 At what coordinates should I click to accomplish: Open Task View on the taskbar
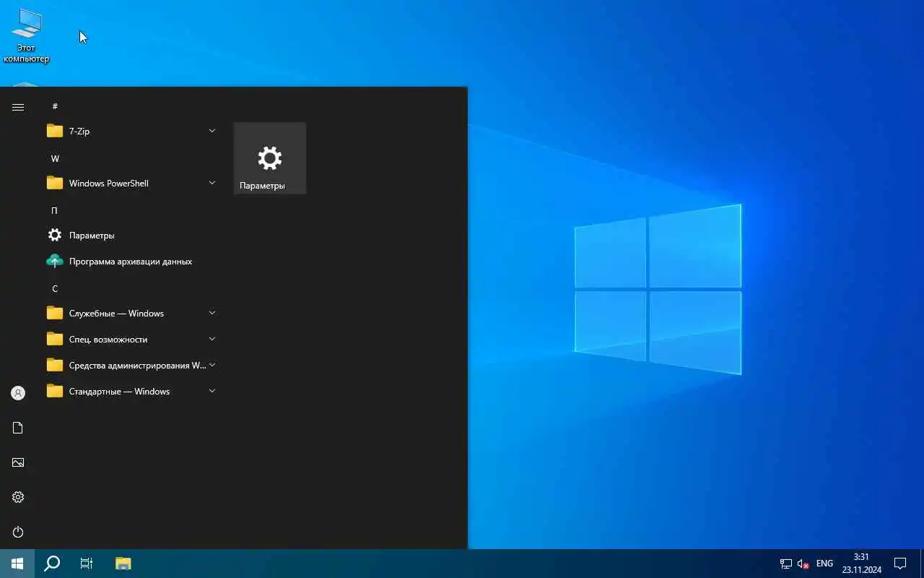coord(87,564)
